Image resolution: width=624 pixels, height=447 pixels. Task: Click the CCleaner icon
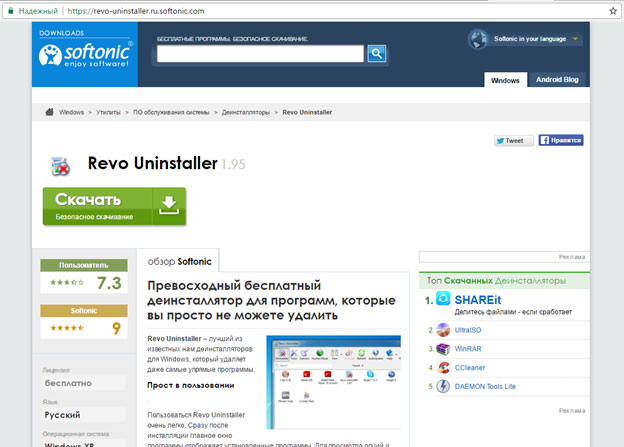point(443,367)
